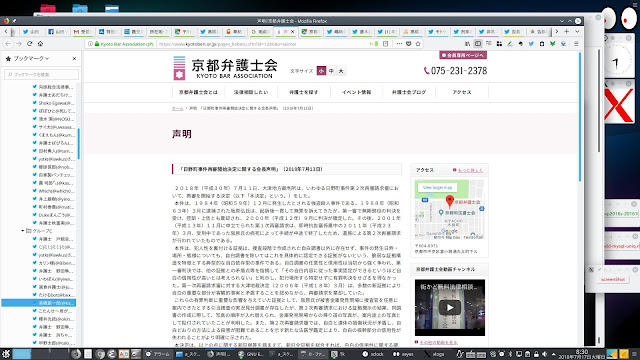Open a new tab with plus button
Image resolution: width=640 pixels, height=360 pixels.
coord(567,31)
